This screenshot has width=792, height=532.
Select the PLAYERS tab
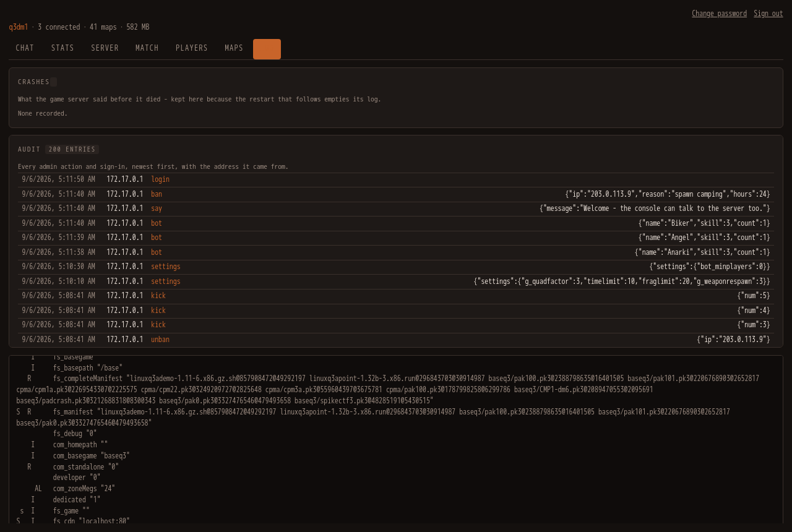[192, 48]
